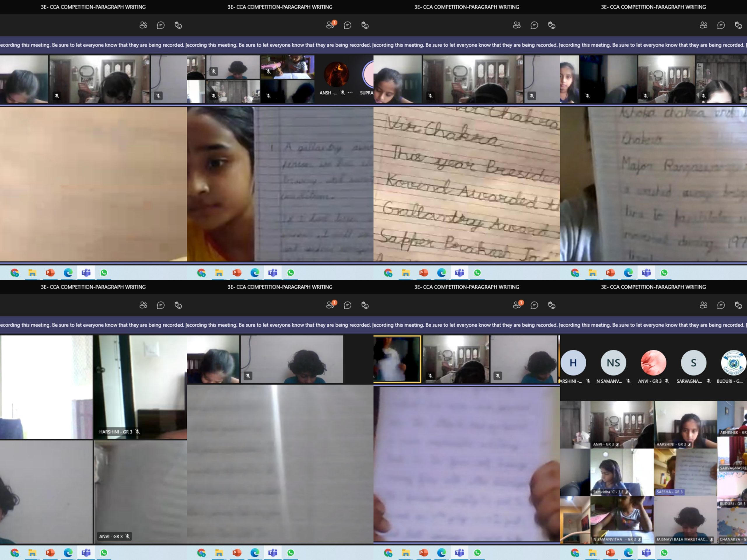Image resolution: width=747 pixels, height=560 pixels.
Task: Select the H avatar for Harshini
Action: tap(573, 363)
